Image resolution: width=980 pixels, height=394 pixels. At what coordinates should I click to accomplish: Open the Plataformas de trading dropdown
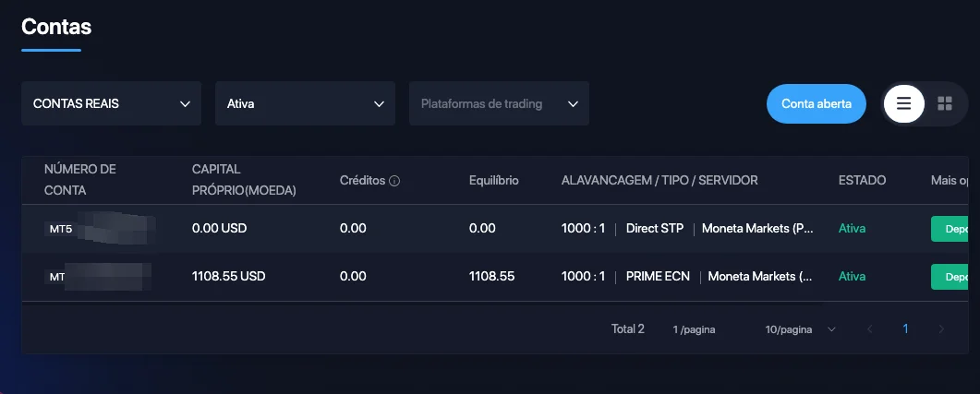[499, 103]
